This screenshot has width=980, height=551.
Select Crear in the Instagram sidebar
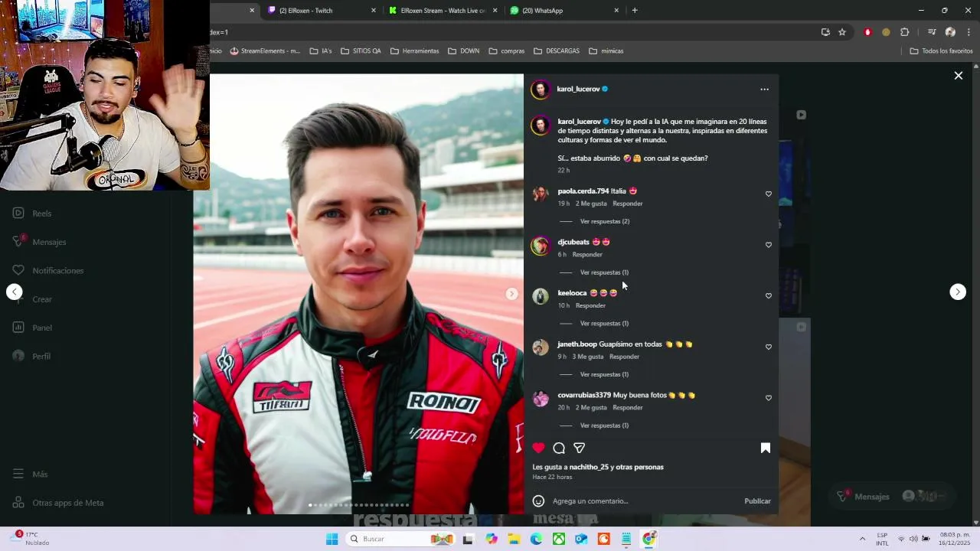(x=32, y=299)
